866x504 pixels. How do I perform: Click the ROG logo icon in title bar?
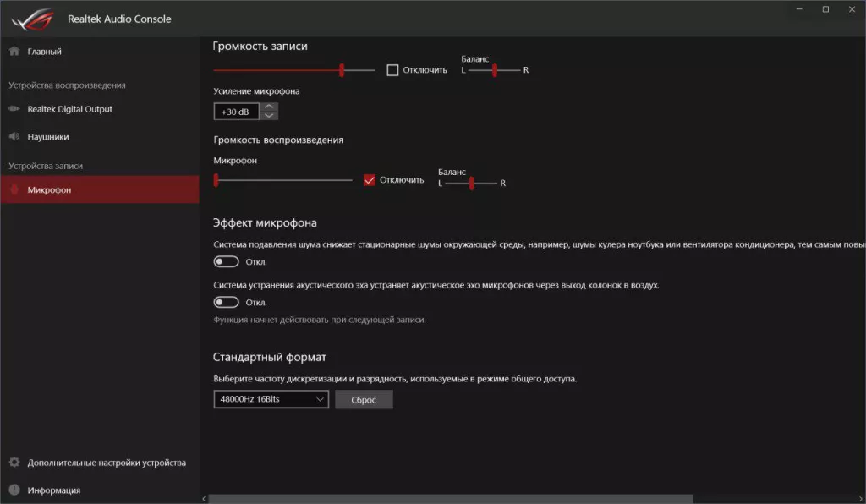pyautogui.click(x=31, y=18)
